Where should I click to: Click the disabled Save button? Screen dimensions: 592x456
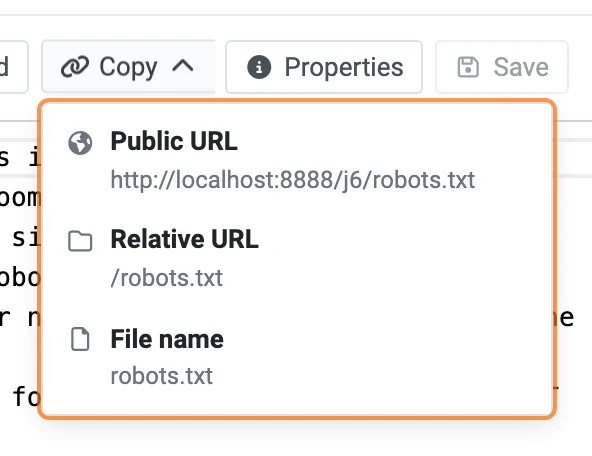coord(502,67)
